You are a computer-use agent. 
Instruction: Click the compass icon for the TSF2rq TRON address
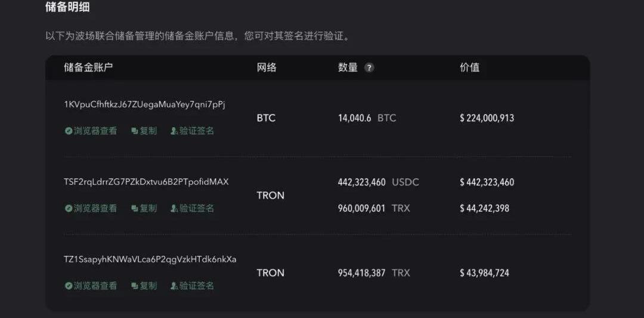pyautogui.click(x=69, y=208)
